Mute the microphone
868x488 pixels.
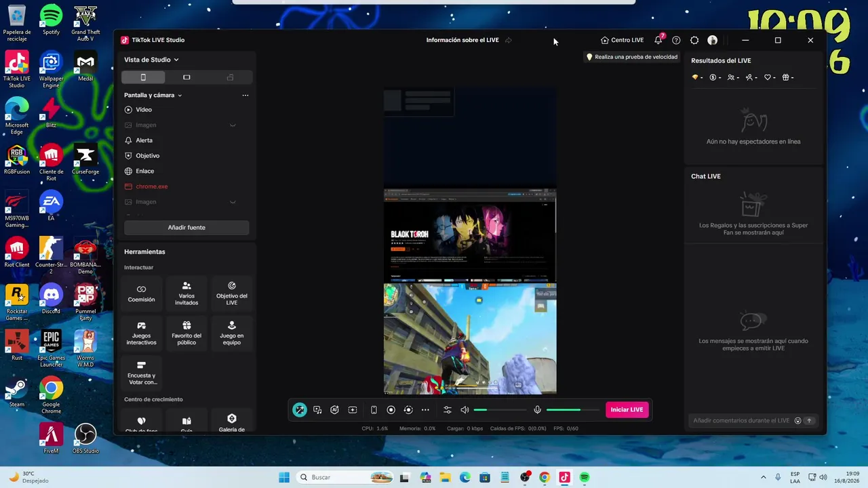[537, 409]
